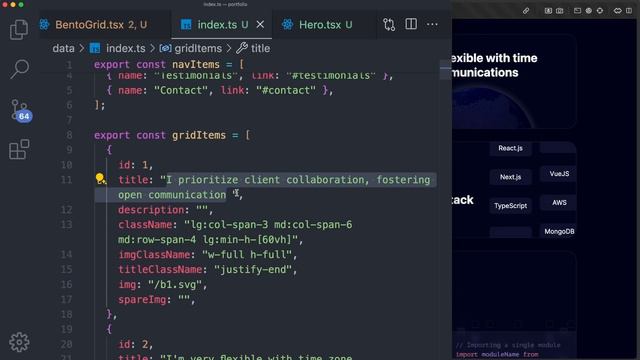The height and width of the screenshot is (360, 640).
Task: Switch to the Hero.tsx tab
Action: [325, 24]
